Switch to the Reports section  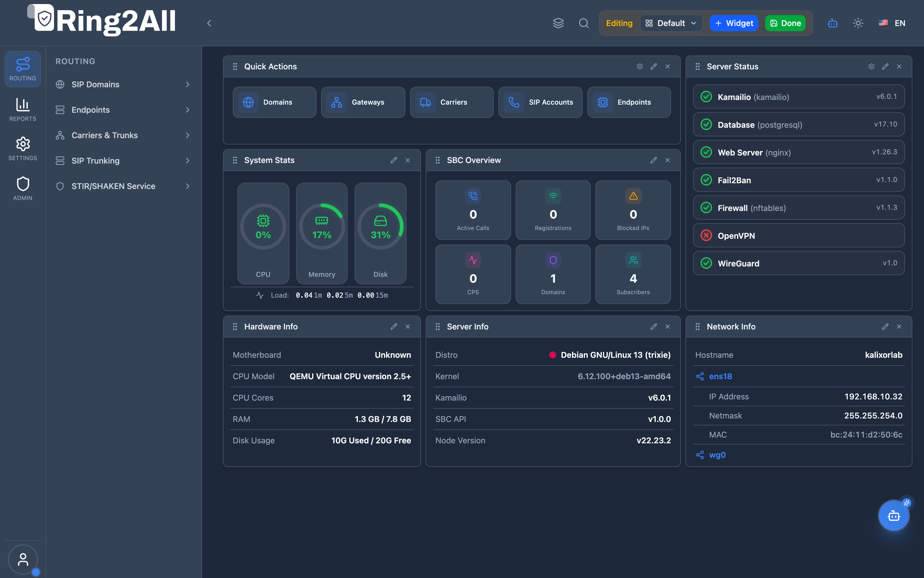coord(23,110)
